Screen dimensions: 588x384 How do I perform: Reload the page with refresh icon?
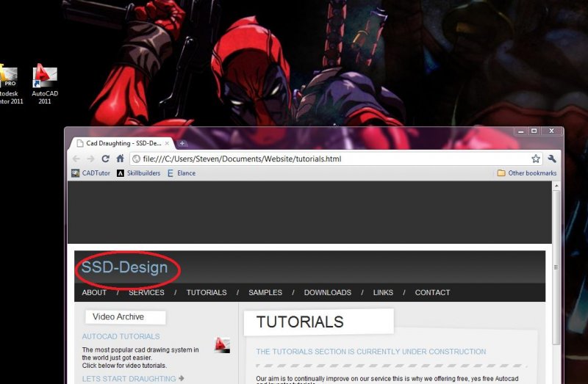click(105, 159)
